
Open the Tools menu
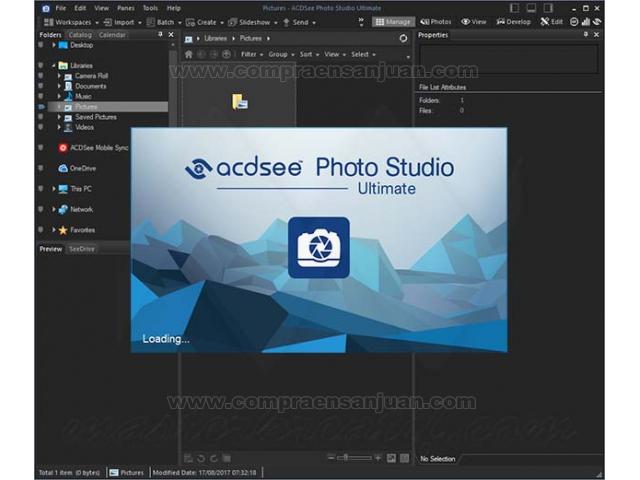[x=150, y=8]
